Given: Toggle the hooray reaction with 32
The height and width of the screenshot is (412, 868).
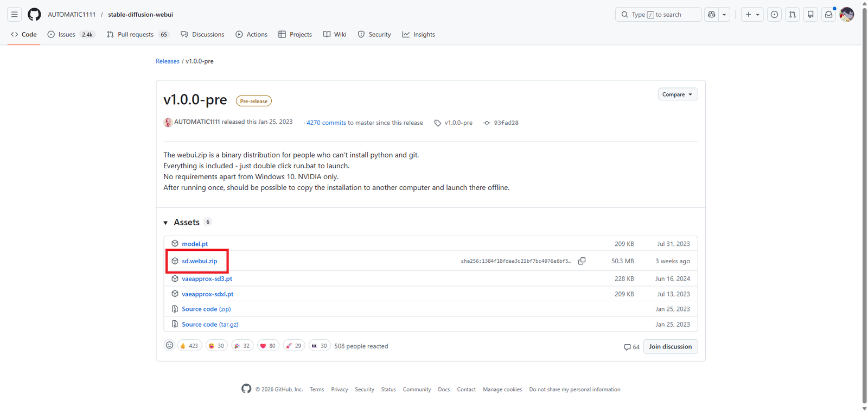Looking at the screenshot, I should [242, 346].
